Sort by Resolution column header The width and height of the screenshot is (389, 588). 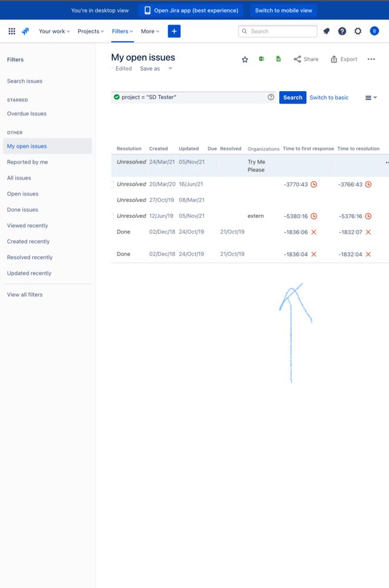(129, 148)
